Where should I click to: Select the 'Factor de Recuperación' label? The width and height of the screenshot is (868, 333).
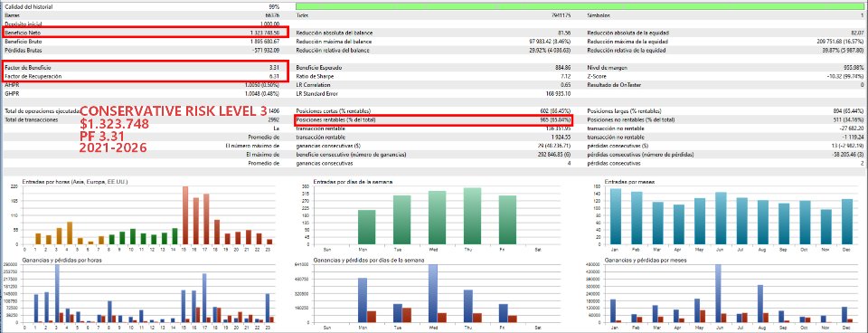tap(33, 76)
